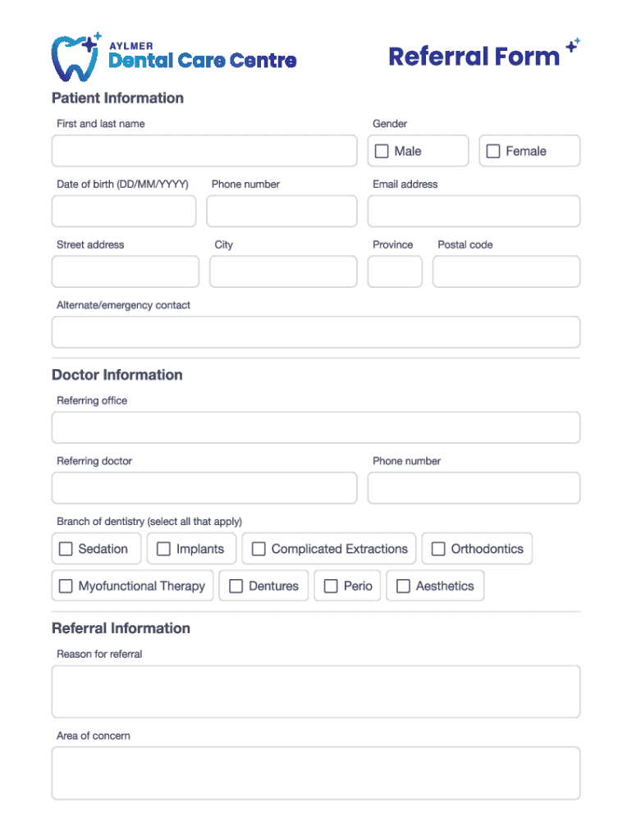632x840 pixels.
Task: Check the Orthodontics box
Action: pos(438,549)
